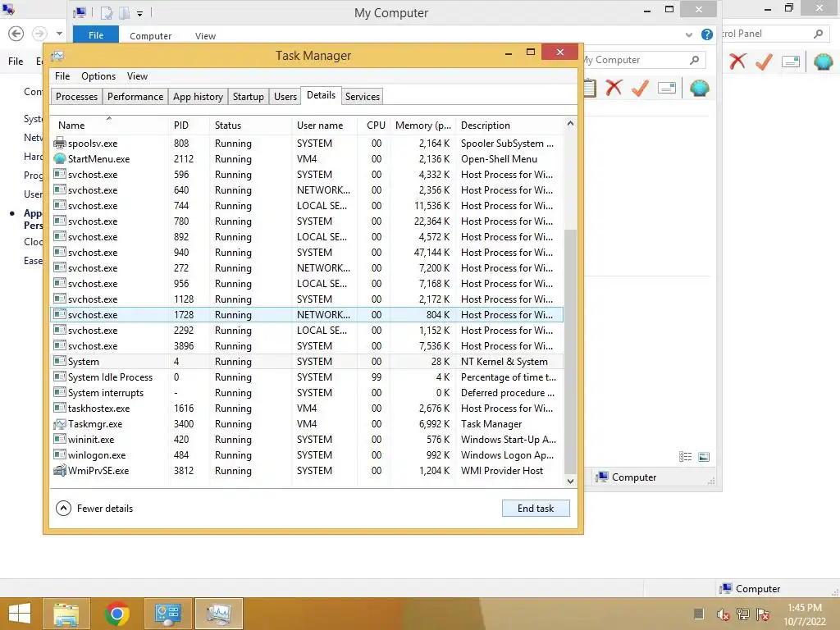Sort by the User name column
Screen dimensions: 840x630
pyautogui.click(x=324, y=125)
